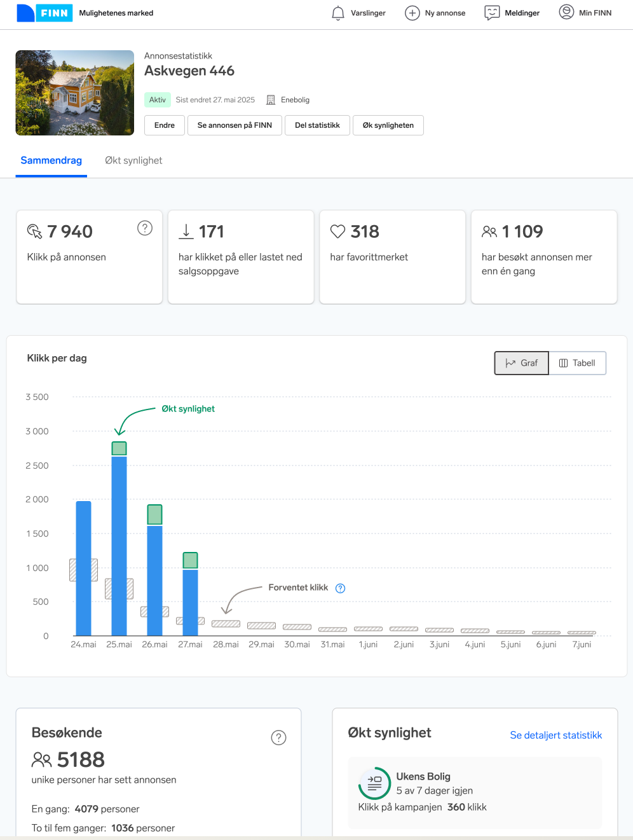Switch chart to Tabell view
633x840 pixels.
pyautogui.click(x=577, y=363)
